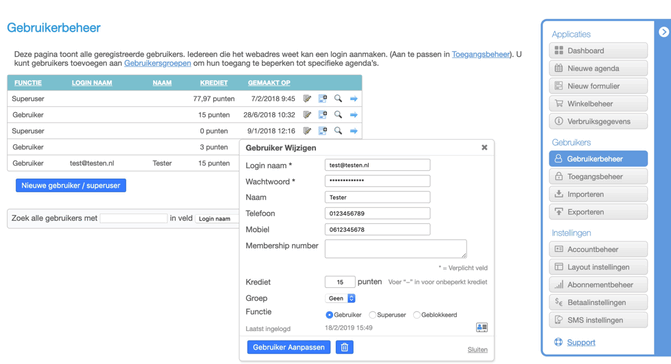The image size is (671, 364).
Task: Select Gebruikerbeheer in sidebar
Action: point(598,159)
